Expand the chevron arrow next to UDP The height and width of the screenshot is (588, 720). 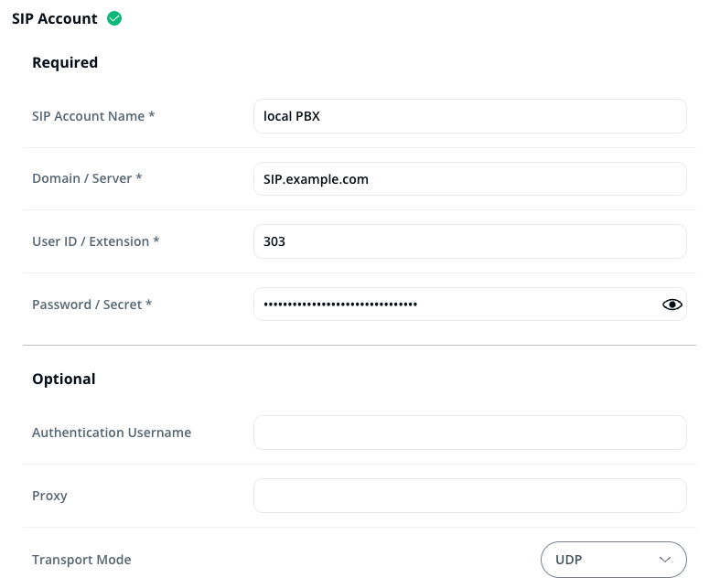pyautogui.click(x=665, y=560)
